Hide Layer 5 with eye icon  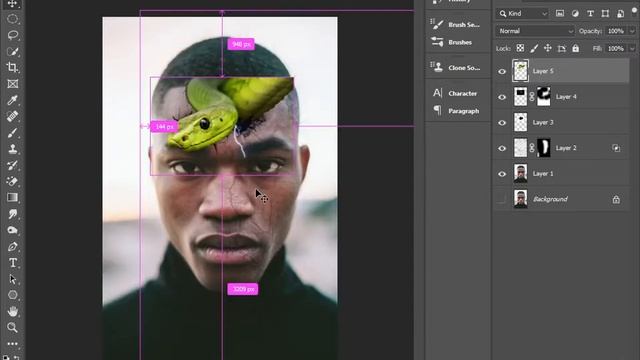pos(502,71)
